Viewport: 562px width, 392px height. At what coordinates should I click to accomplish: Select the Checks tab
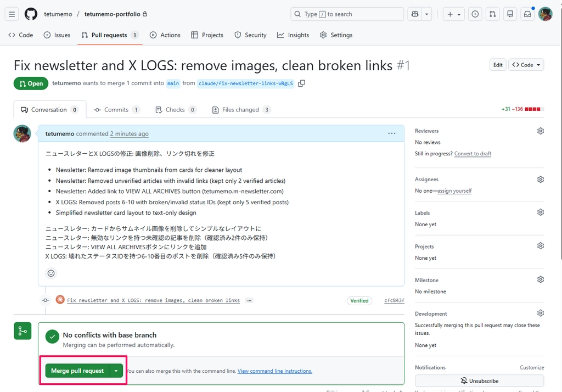[176, 110]
